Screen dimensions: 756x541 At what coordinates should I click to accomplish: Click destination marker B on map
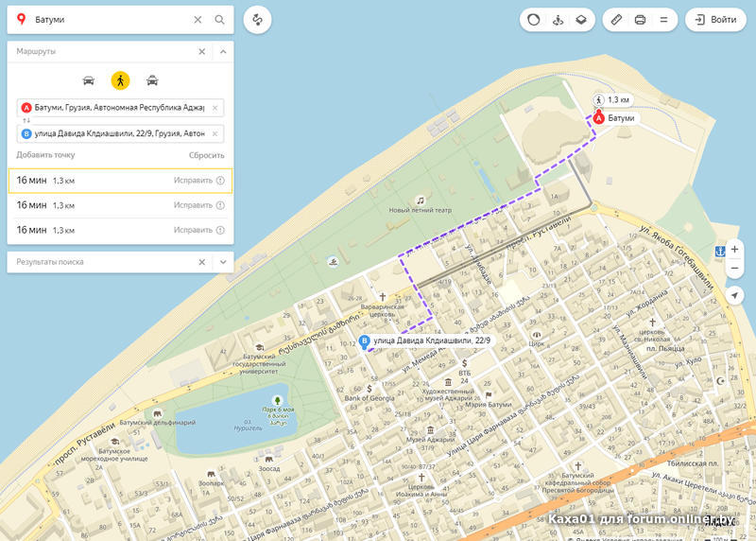click(365, 341)
